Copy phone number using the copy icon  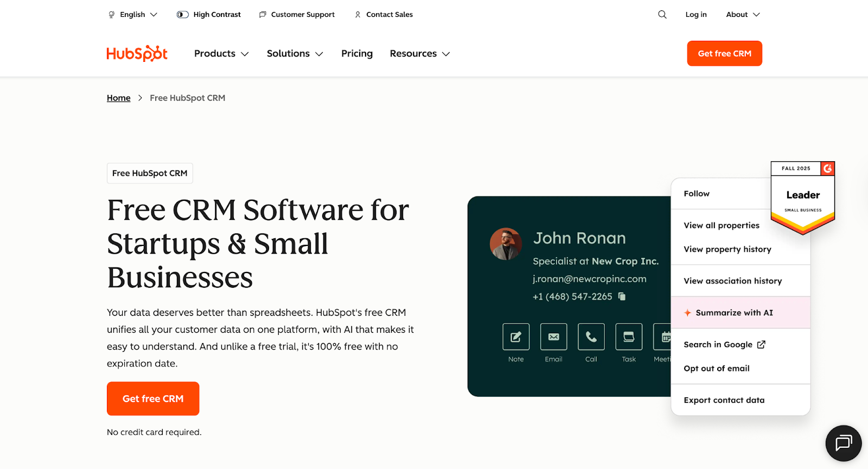coord(622,296)
